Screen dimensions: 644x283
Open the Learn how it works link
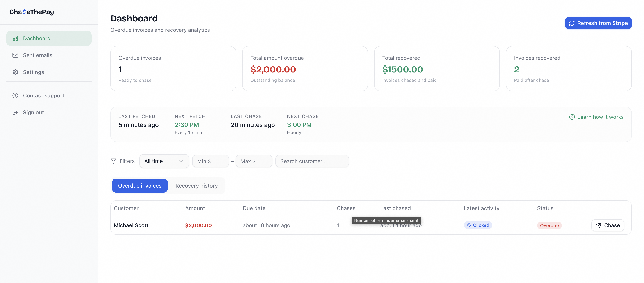click(x=600, y=117)
